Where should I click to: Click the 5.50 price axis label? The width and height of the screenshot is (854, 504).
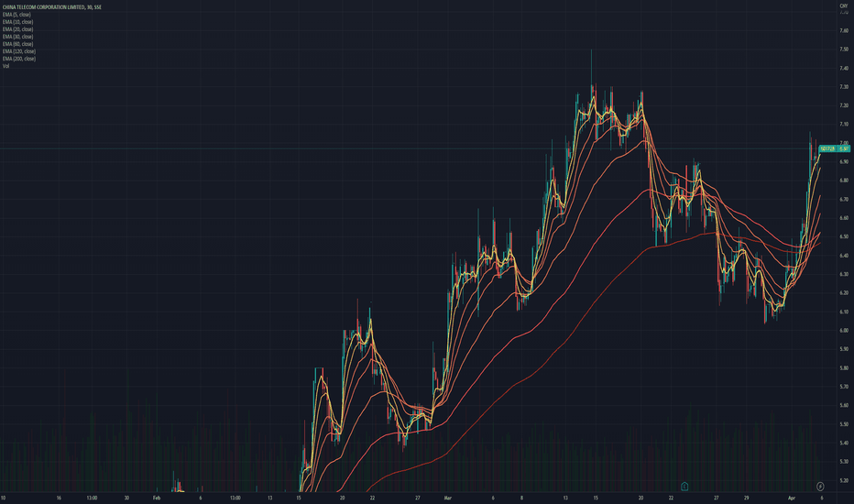tap(844, 424)
